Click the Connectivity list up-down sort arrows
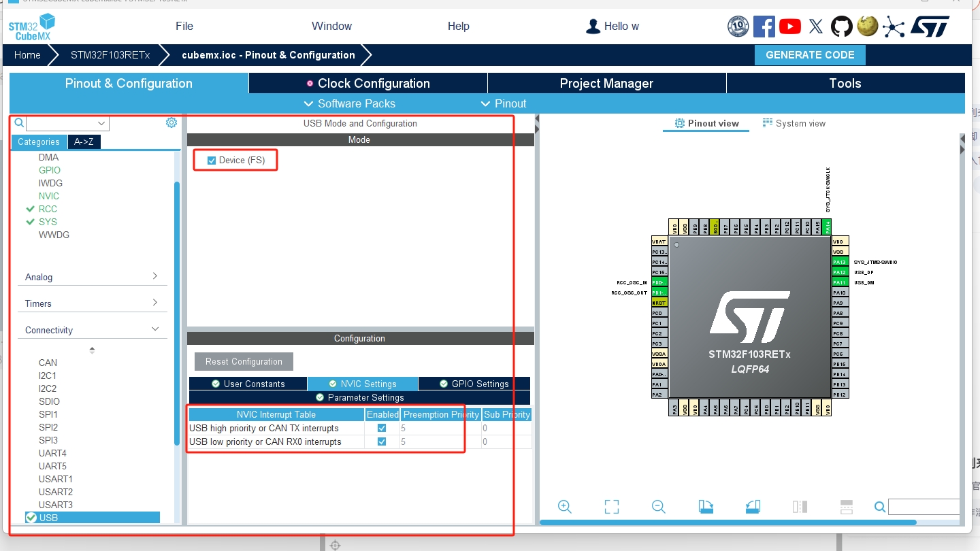Screen dimensions: 980x551 point(92,350)
